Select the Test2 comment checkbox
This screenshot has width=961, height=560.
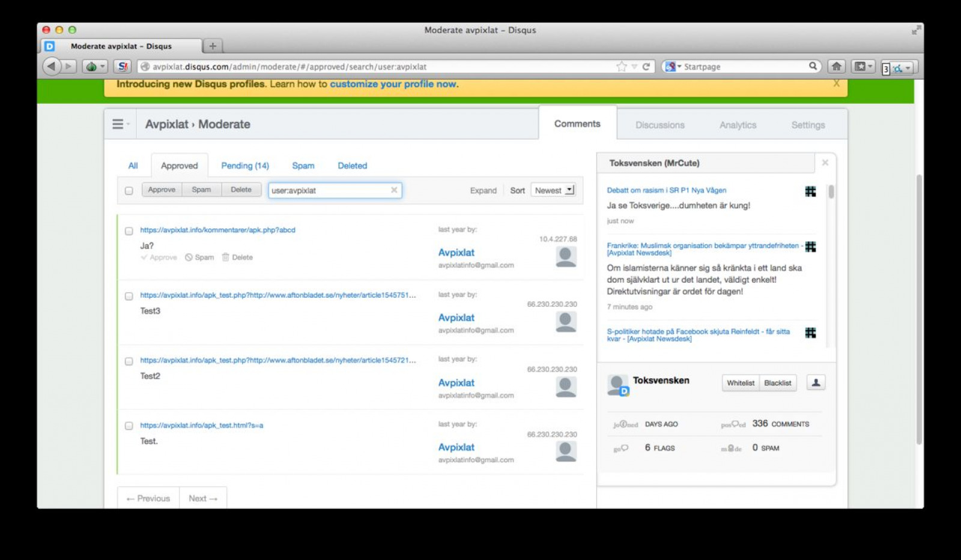(129, 361)
